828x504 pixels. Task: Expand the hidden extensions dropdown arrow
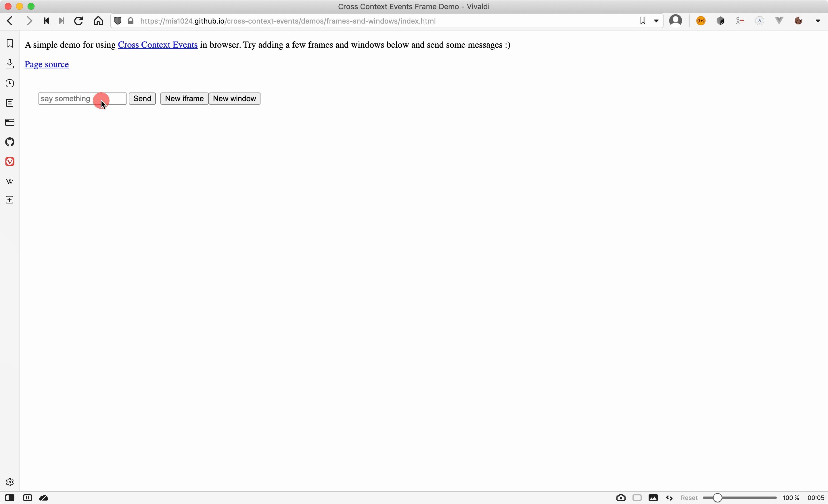(x=818, y=21)
